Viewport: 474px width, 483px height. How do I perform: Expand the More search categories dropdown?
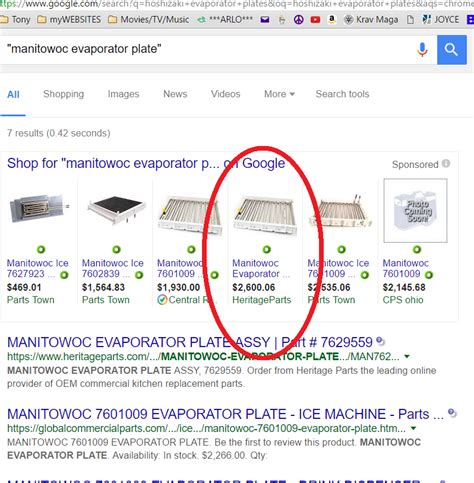click(279, 94)
